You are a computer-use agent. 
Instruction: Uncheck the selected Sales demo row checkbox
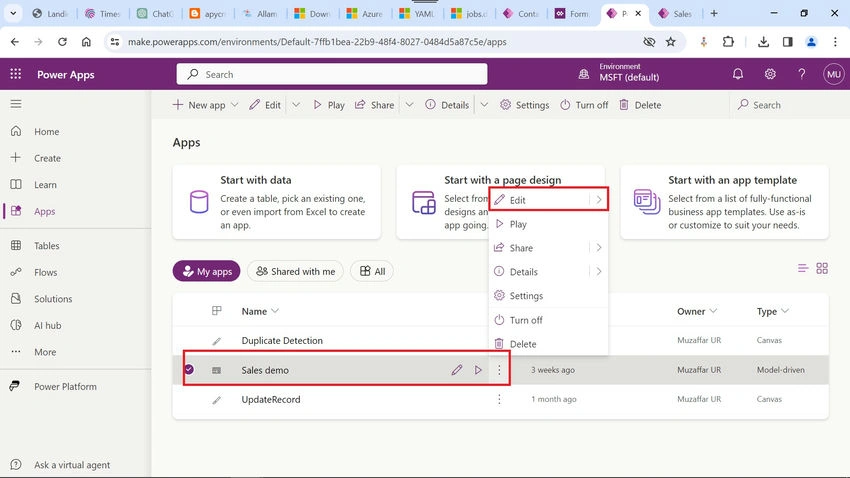pos(189,369)
